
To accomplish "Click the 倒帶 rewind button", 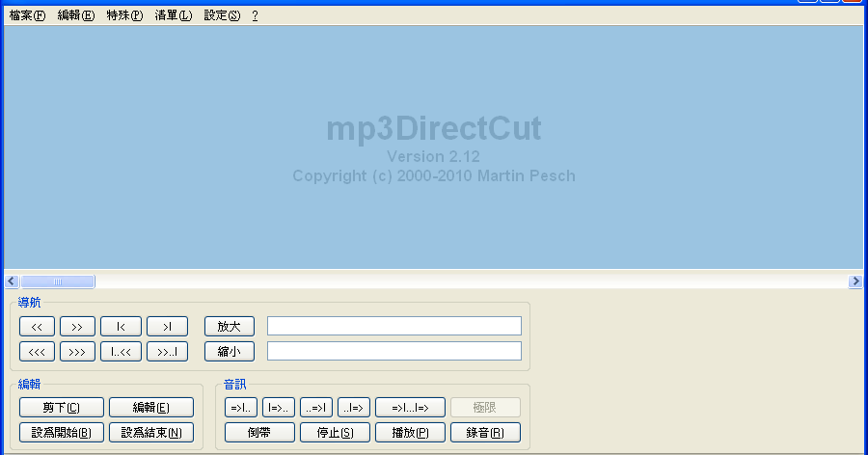I will [259, 432].
